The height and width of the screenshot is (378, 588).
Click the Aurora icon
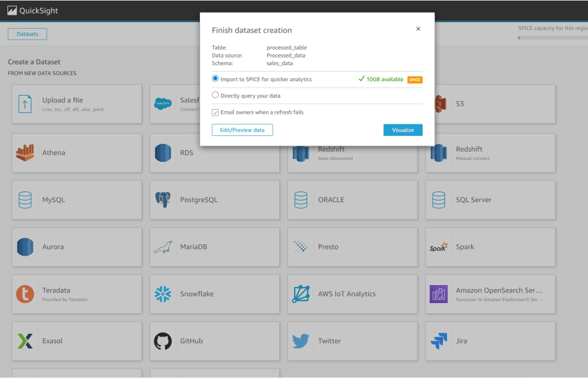25,247
